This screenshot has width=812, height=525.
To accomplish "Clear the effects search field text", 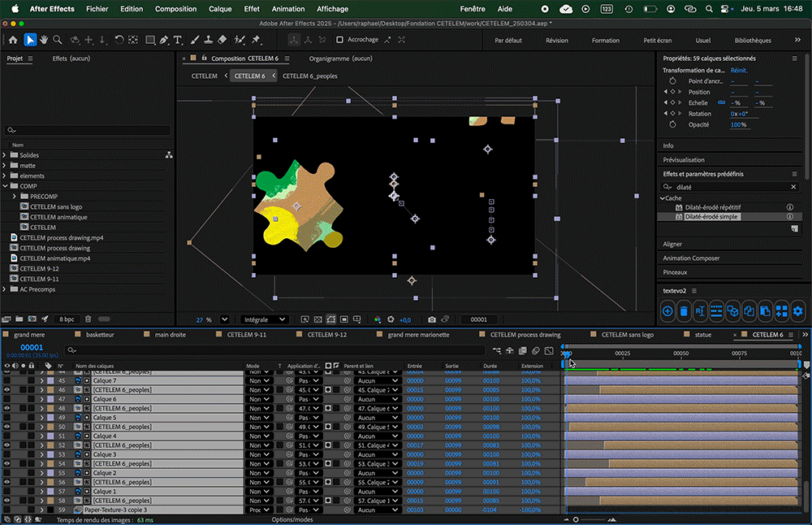I will pyautogui.click(x=793, y=187).
